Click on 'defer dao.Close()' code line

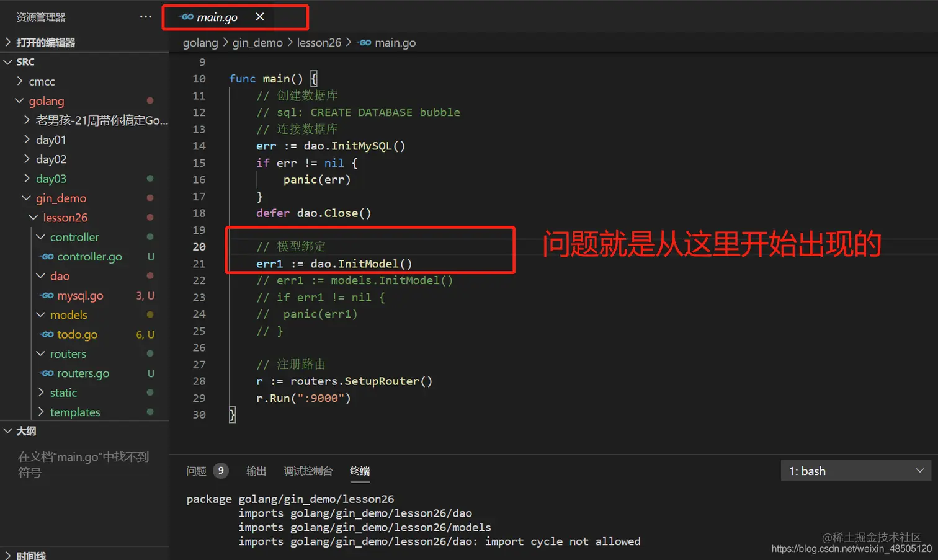coord(314,213)
